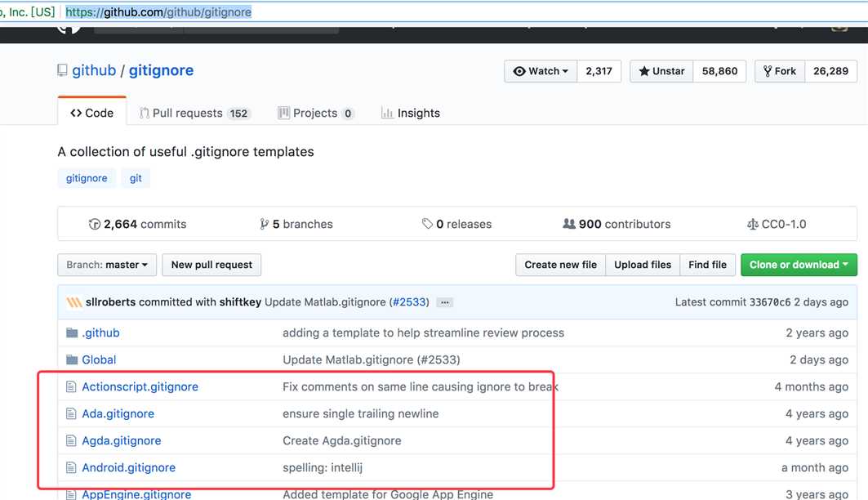Click the contributors people icon
868x500 pixels.
pyautogui.click(x=569, y=224)
